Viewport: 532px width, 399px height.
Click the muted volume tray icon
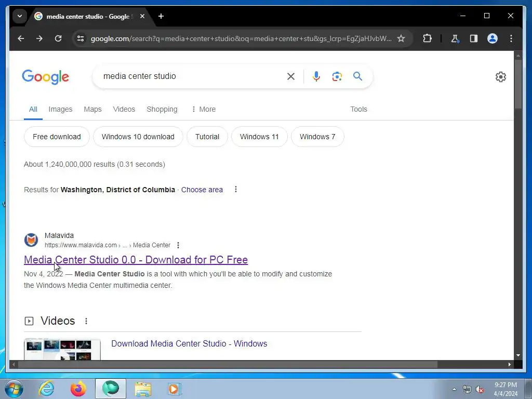[480, 390]
